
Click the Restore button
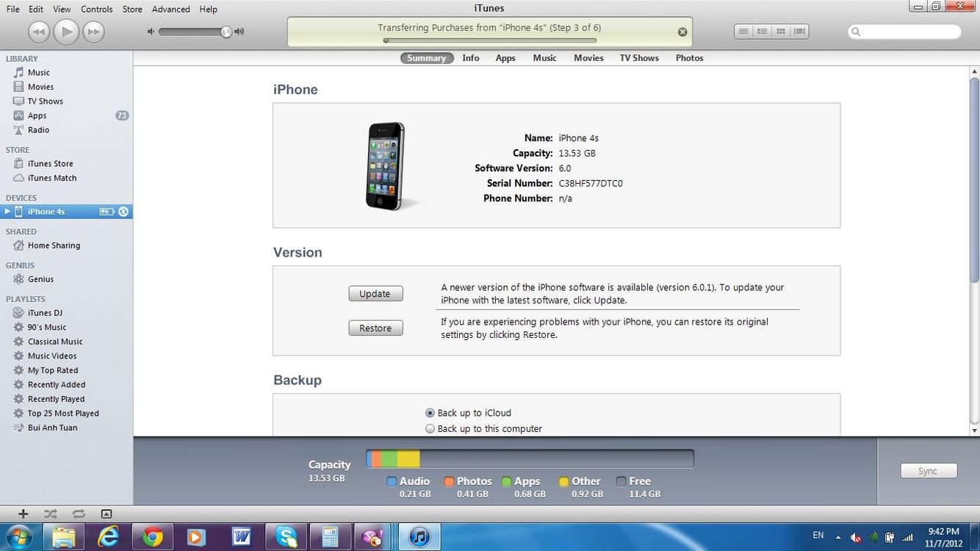375,328
